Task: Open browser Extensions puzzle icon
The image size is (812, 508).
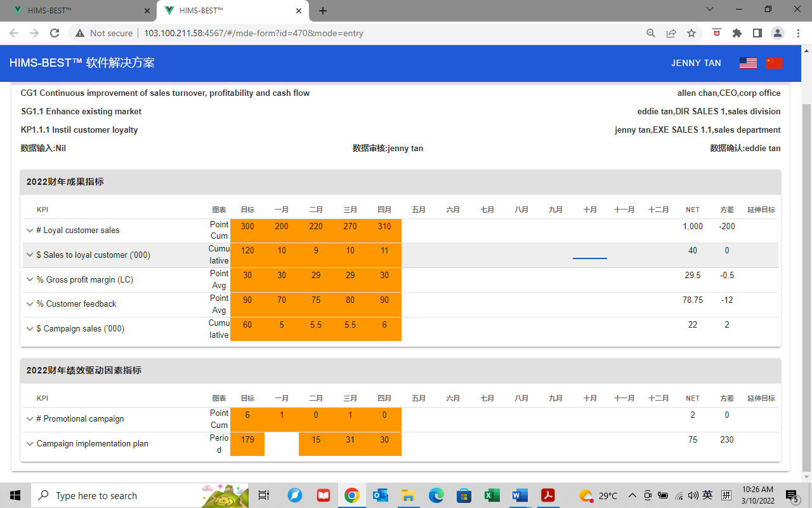Action: [737, 33]
